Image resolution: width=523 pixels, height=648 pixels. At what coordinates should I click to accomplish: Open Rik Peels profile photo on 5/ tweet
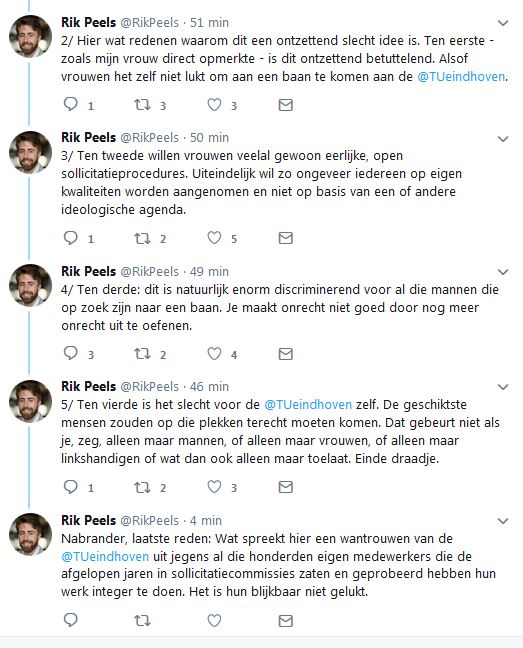31,401
